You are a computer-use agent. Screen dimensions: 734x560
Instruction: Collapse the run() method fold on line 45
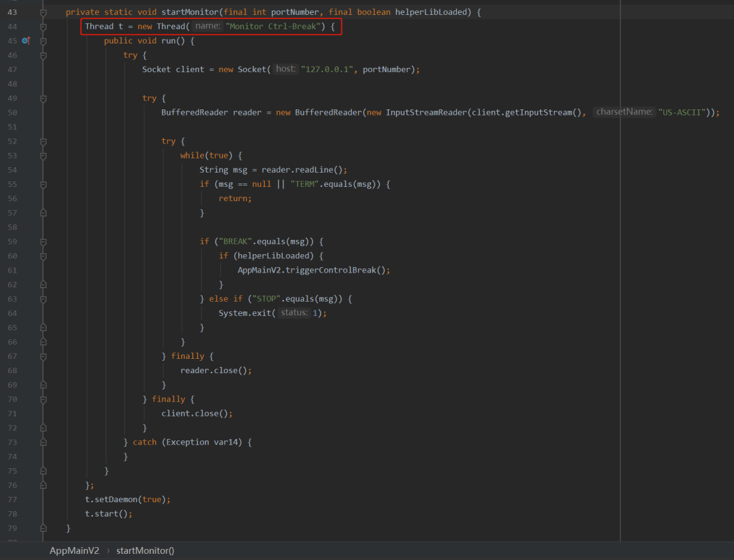pos(43,41)
